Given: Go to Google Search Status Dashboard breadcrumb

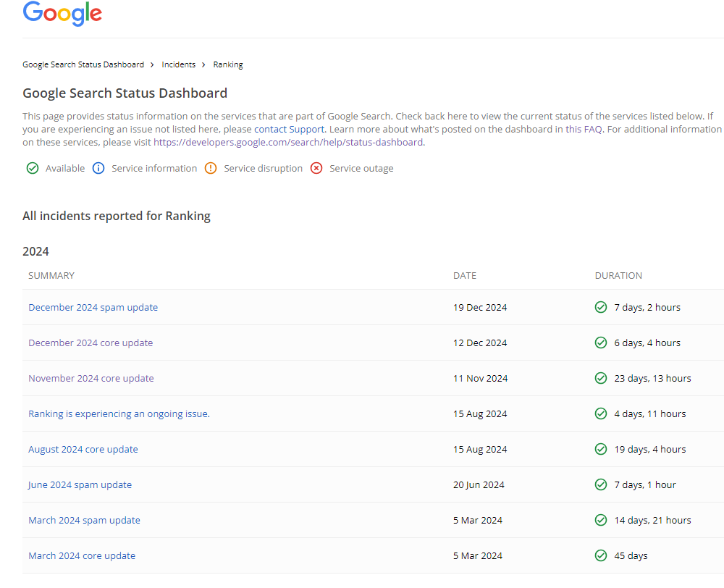Looking at the screenshot, I should (x=83, y=64).
